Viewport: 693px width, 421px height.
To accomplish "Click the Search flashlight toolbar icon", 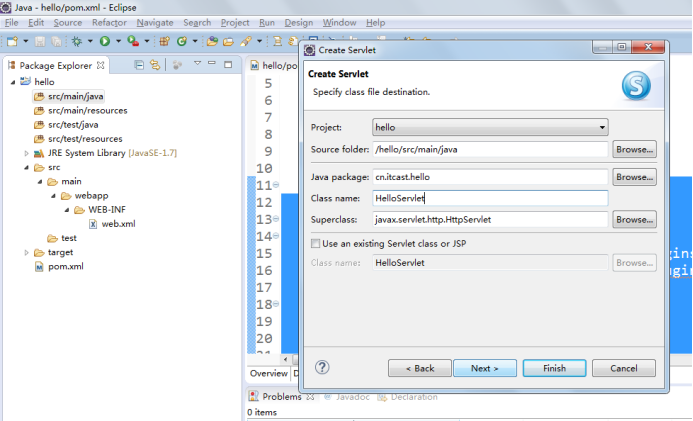I will pos(246,41).
